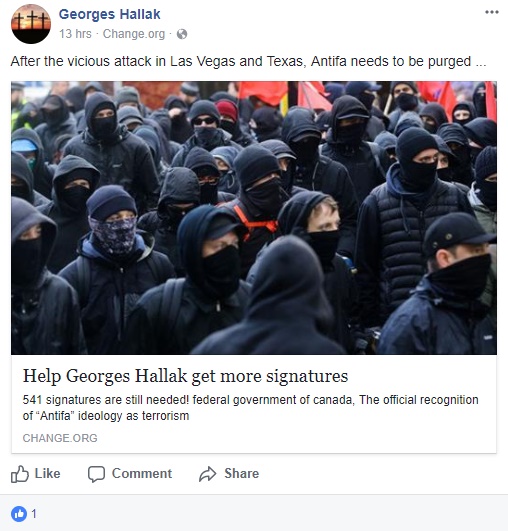The image size is (508, 531).
Task: Click the Comment button label
Action: (142, 473)
